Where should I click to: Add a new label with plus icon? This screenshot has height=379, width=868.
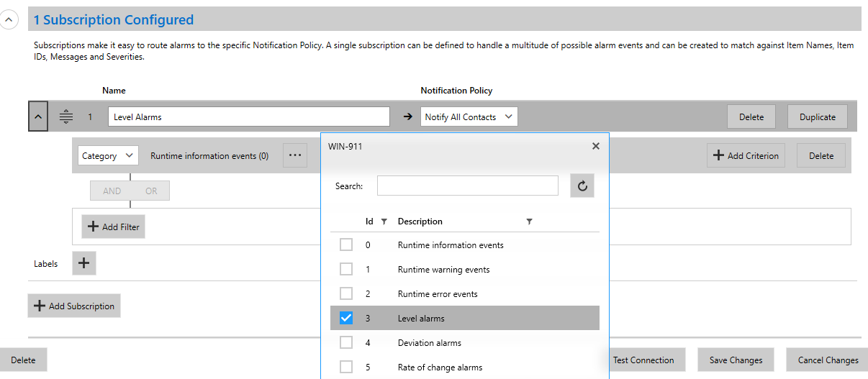[x=83, y=263]
